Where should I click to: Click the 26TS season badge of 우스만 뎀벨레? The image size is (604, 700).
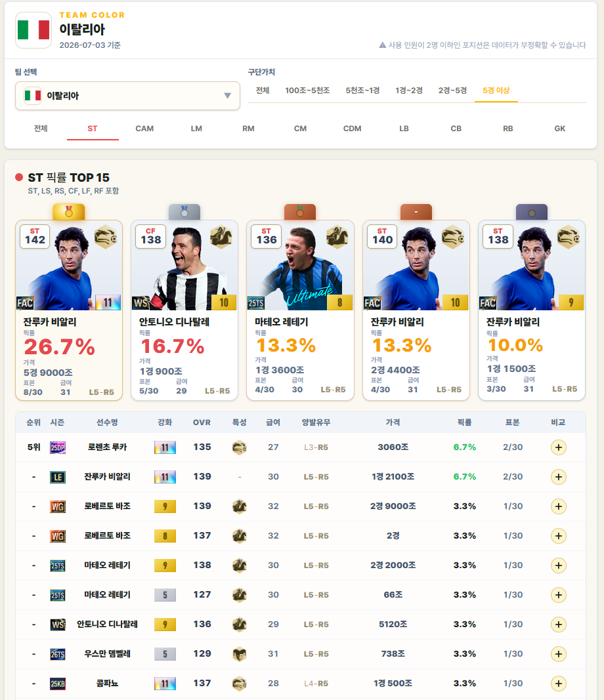pyautogui.click(x=58, y=654)
